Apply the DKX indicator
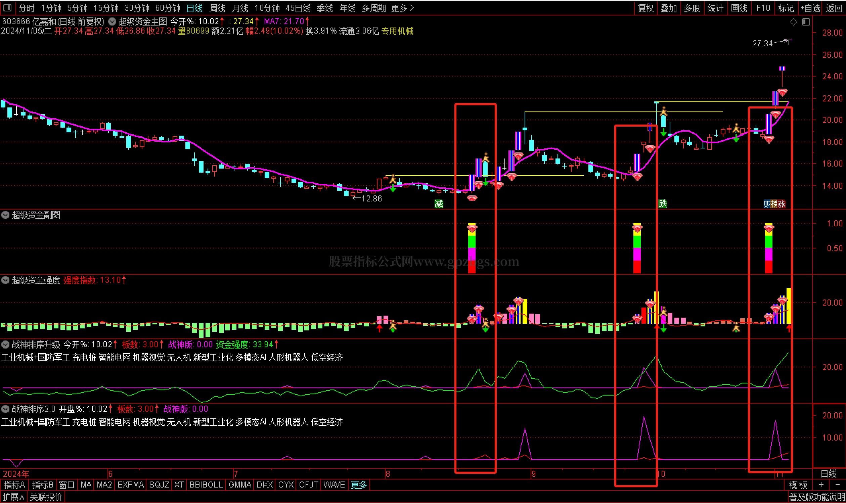The width and height of the screenshot is (846, 504). (265, 485)
